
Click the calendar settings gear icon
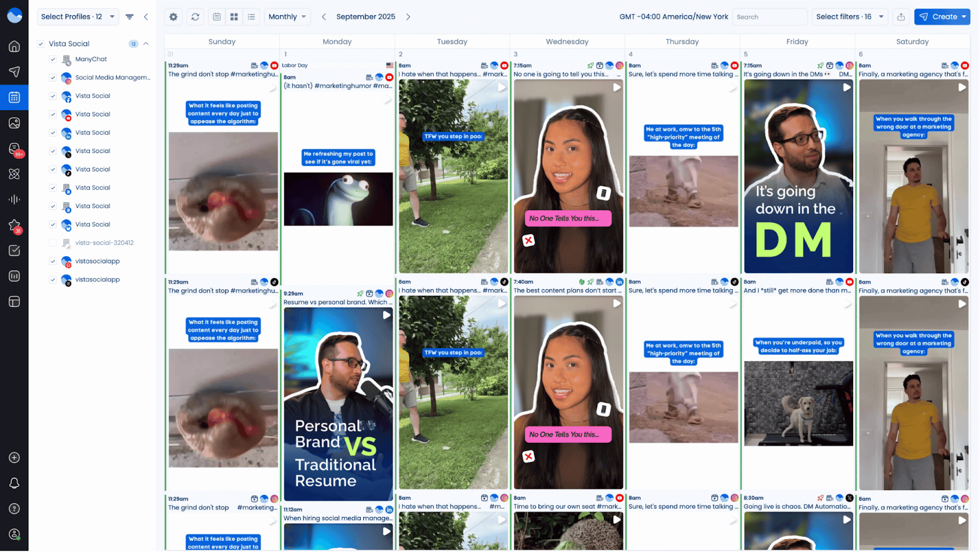[x=173, y=17]
